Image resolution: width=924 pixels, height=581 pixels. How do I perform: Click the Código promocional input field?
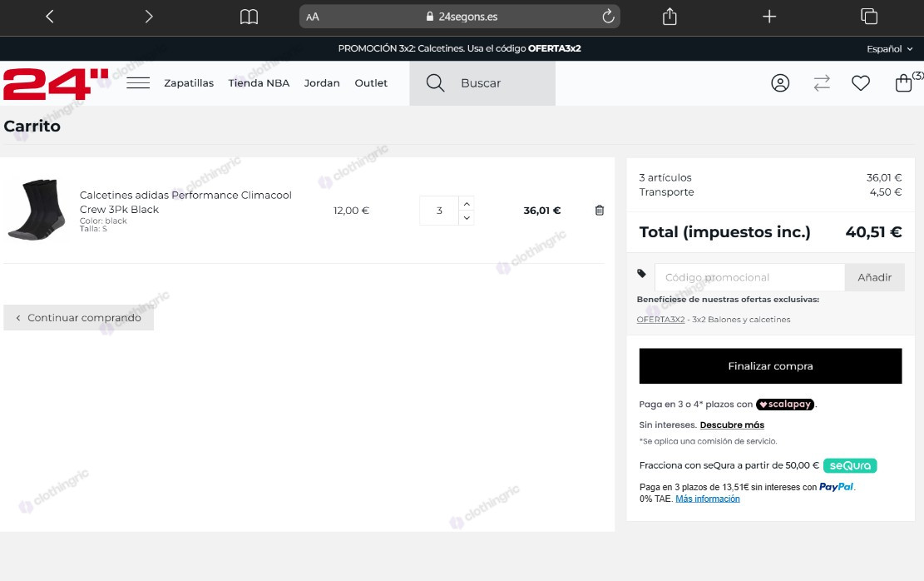coord(749,277)
